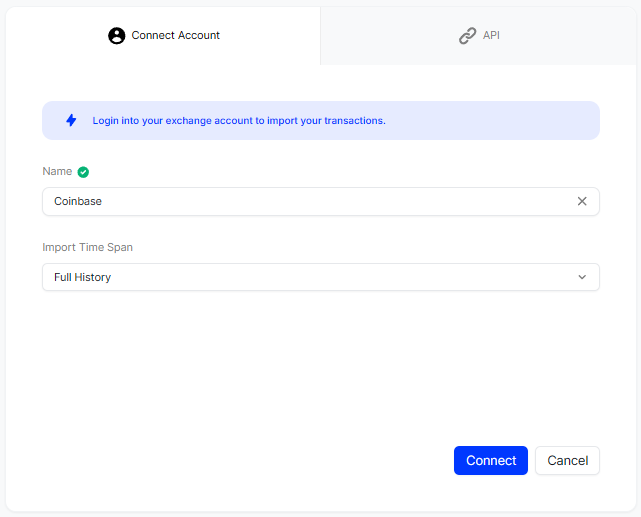Click the blue Connect button

coord(491,460)
